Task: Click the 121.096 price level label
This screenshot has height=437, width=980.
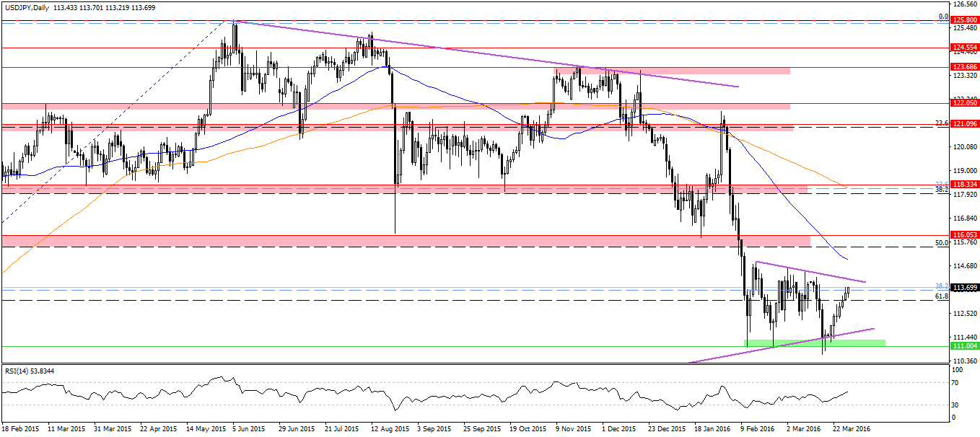Action: click(x=965, y=124)
